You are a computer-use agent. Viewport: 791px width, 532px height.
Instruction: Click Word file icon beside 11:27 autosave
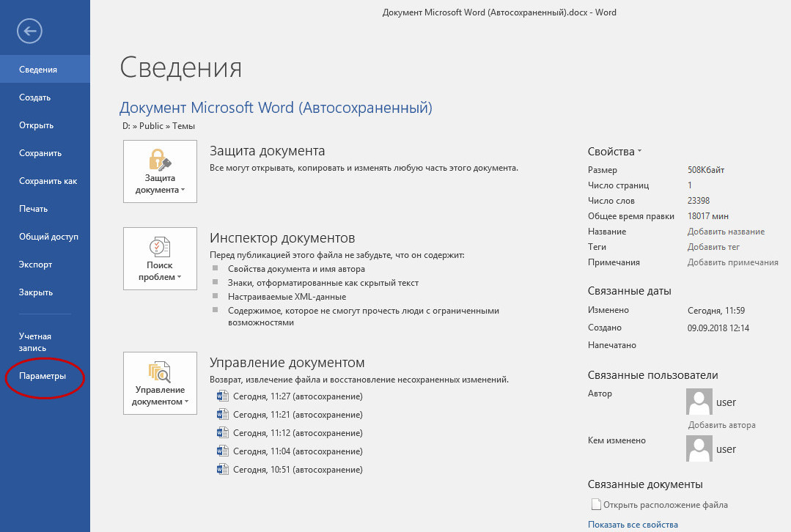pos(222,396)
